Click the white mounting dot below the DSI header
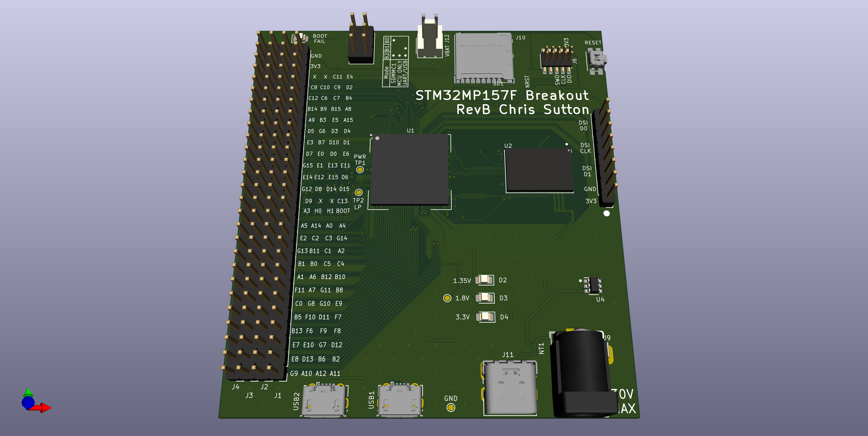This screenshot has height=436, width=868. coord(607,213)
